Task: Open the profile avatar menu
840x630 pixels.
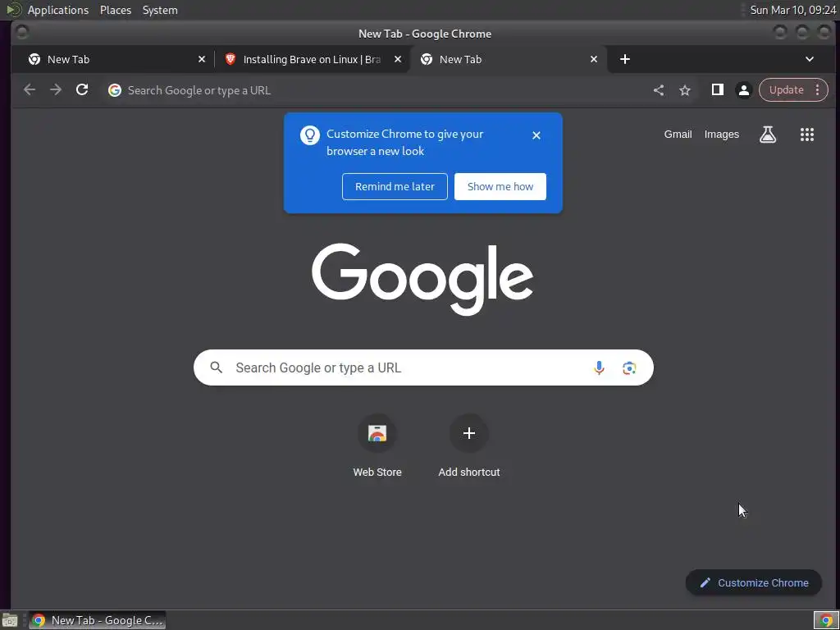Action: (743, 90)
